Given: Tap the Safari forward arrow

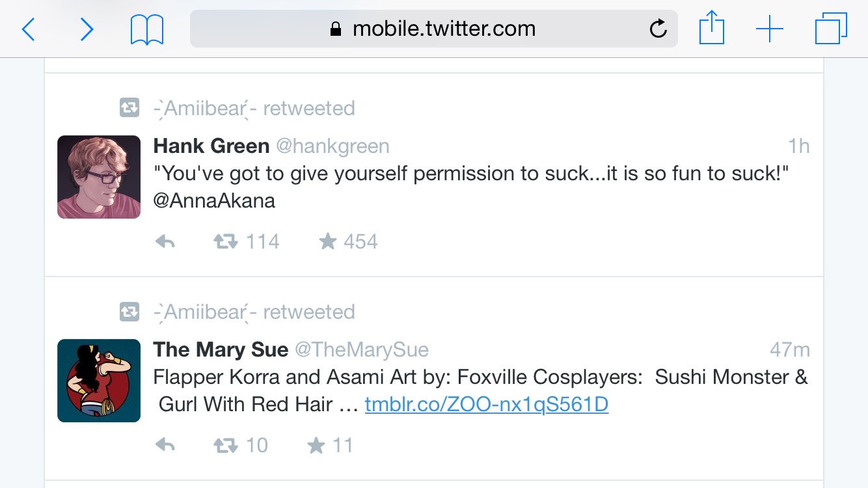Looking at the screenshot, I should [x=87, y=29].
